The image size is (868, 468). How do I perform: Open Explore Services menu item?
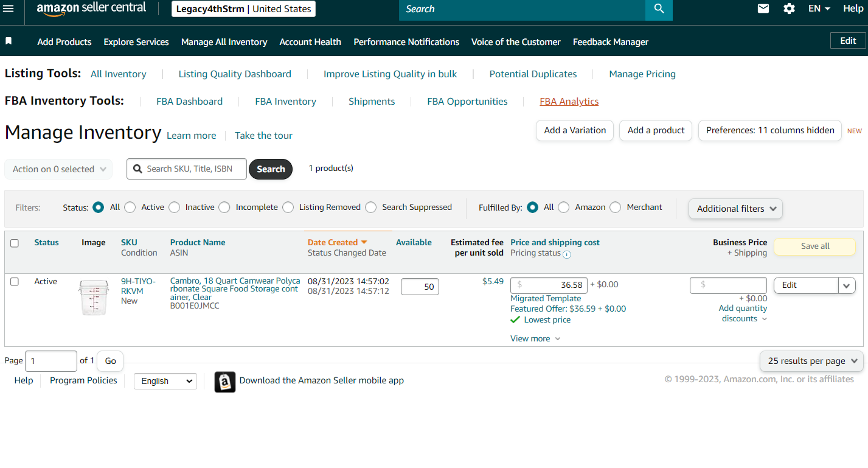[x=136, y=42]
